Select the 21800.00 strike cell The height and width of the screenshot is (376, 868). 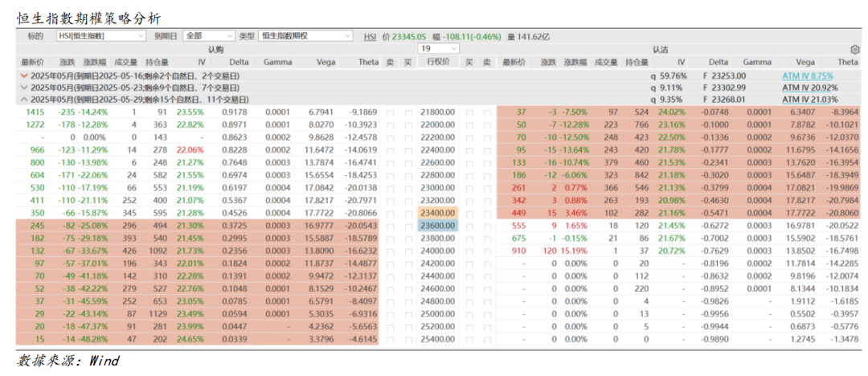tap(438, 112)
